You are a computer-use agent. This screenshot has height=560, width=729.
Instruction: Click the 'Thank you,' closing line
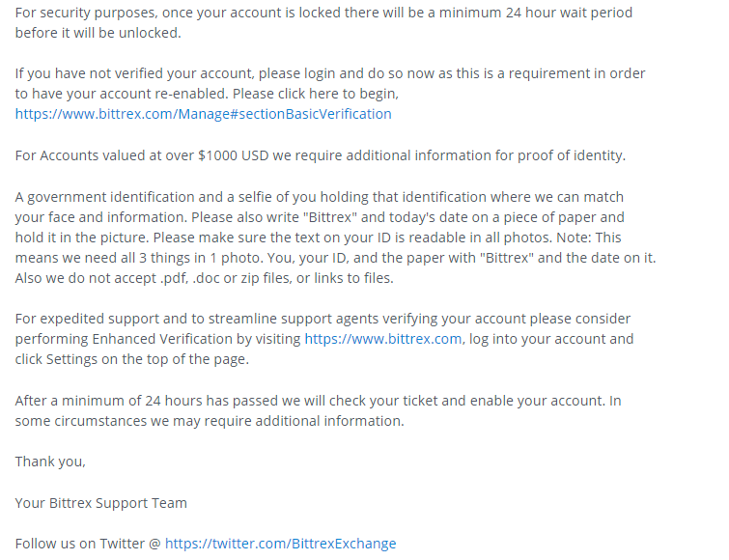(50, 462)
